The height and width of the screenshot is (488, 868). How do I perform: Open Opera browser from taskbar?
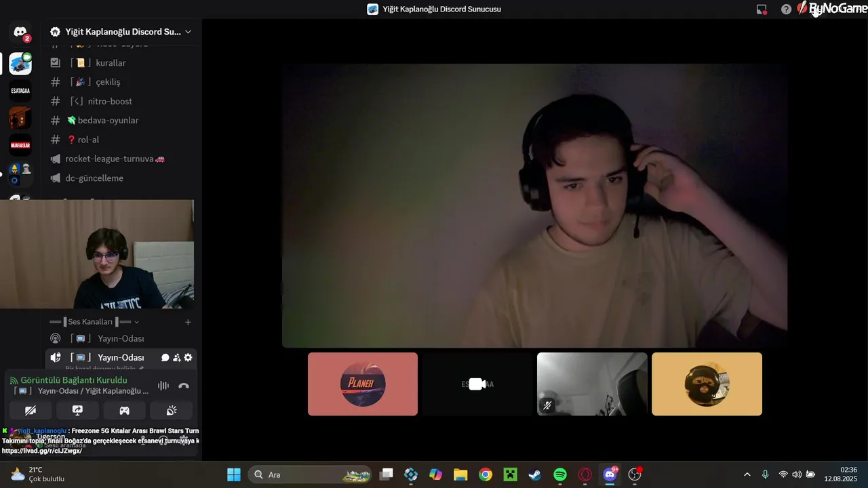[x=585, y=474]
